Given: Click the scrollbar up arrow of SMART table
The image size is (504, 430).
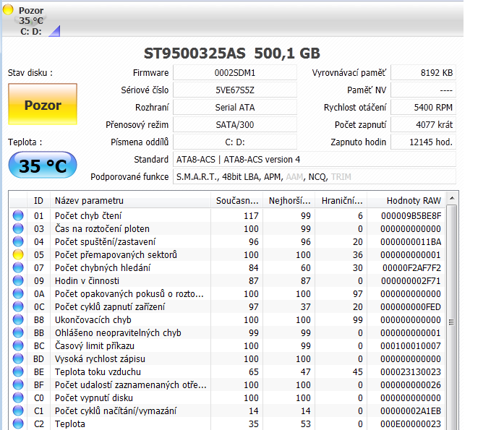Looking at the screenshot, I should tap(452, 199).
